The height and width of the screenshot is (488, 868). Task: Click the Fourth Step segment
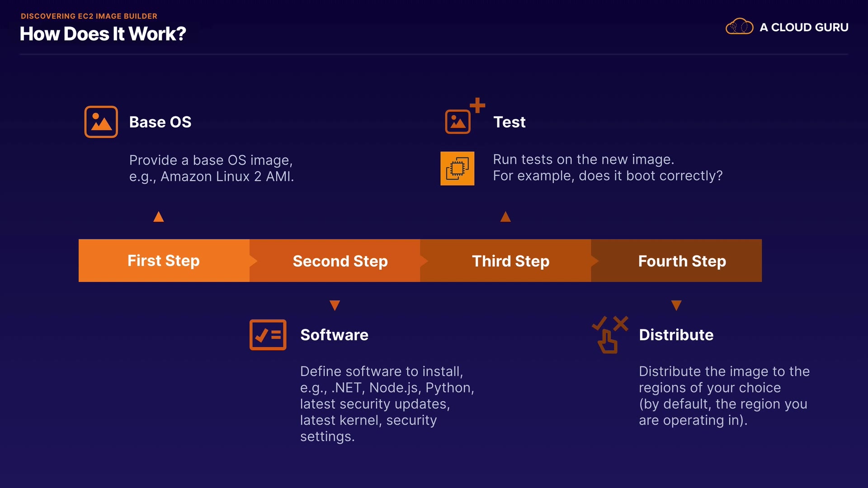[x=682, y=261]
